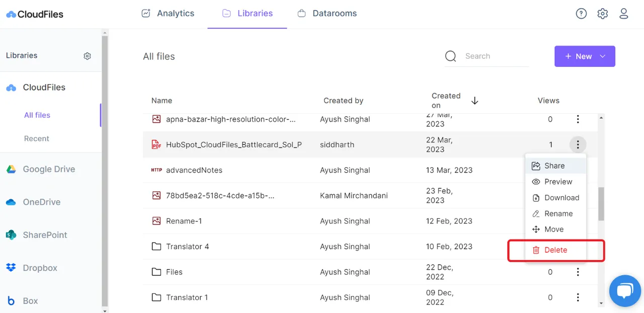Select Rename from the context menu
This screenshot has height=313, width=644.
pos(559,213)
